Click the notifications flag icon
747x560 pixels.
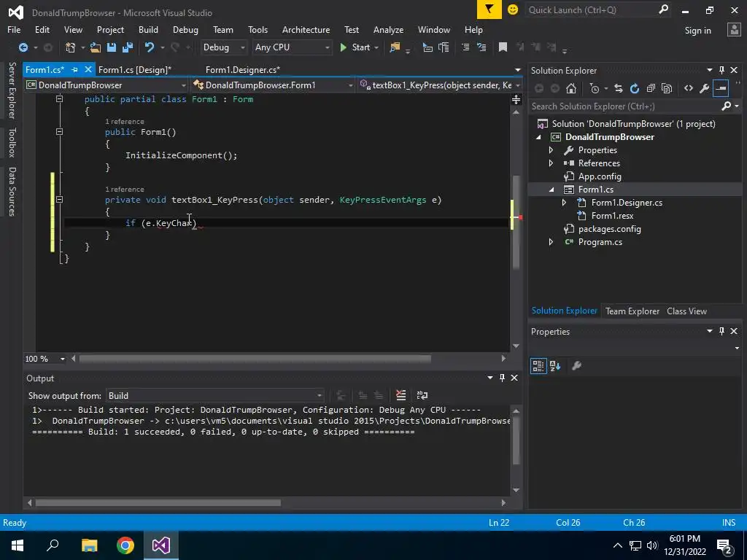(x=489, y=9)
